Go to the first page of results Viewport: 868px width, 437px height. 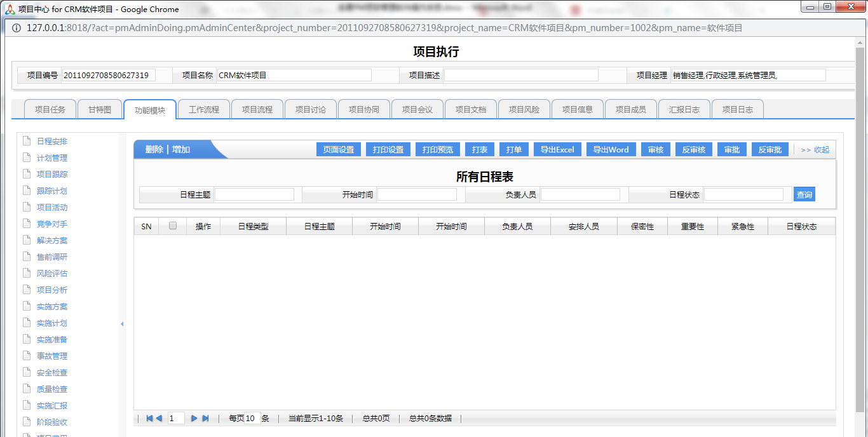coord(149,419)
